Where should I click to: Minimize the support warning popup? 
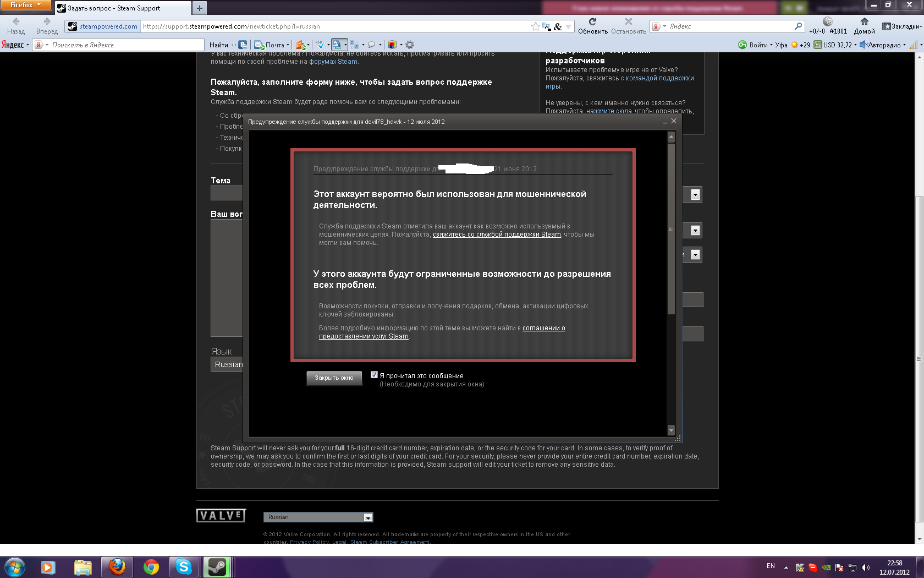[x=664, y=122]
